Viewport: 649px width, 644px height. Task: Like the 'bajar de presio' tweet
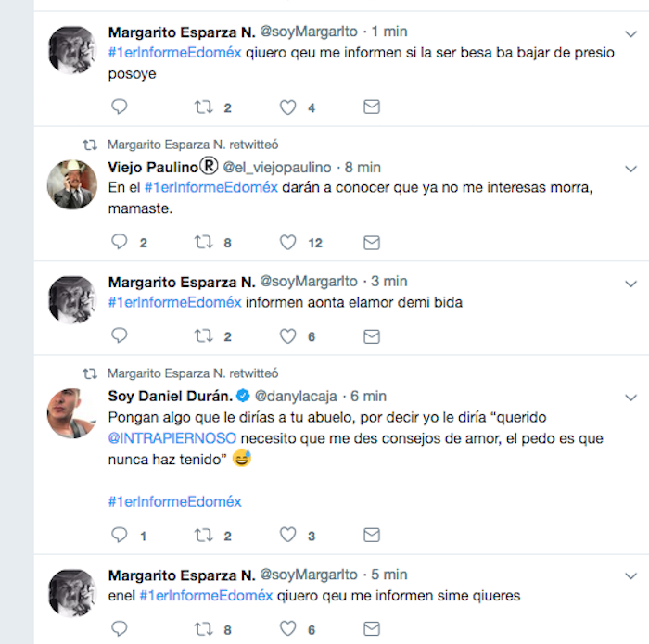288,107
